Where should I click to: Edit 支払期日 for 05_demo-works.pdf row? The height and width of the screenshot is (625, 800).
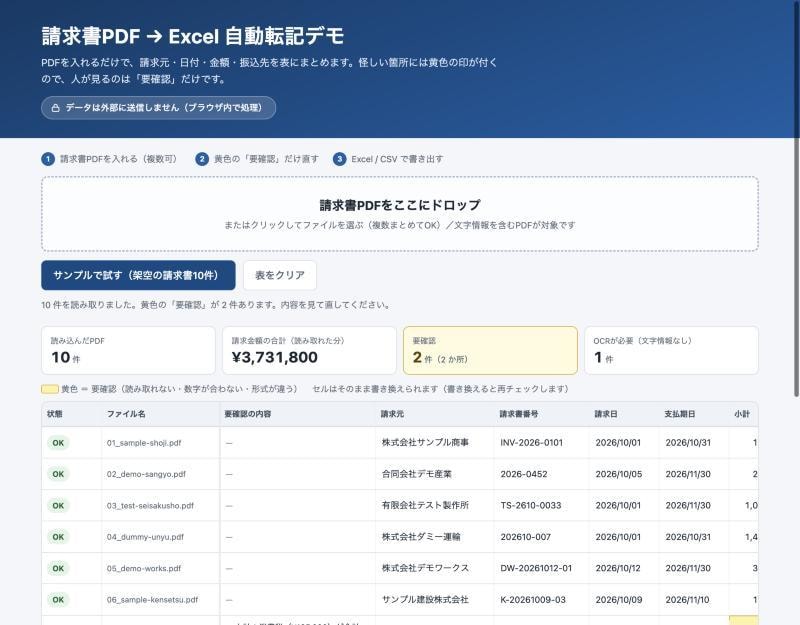[x=694, y=568]
